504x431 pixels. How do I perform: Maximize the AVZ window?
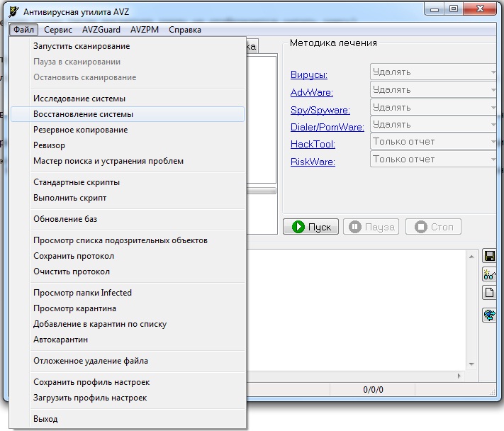point(454,9)
